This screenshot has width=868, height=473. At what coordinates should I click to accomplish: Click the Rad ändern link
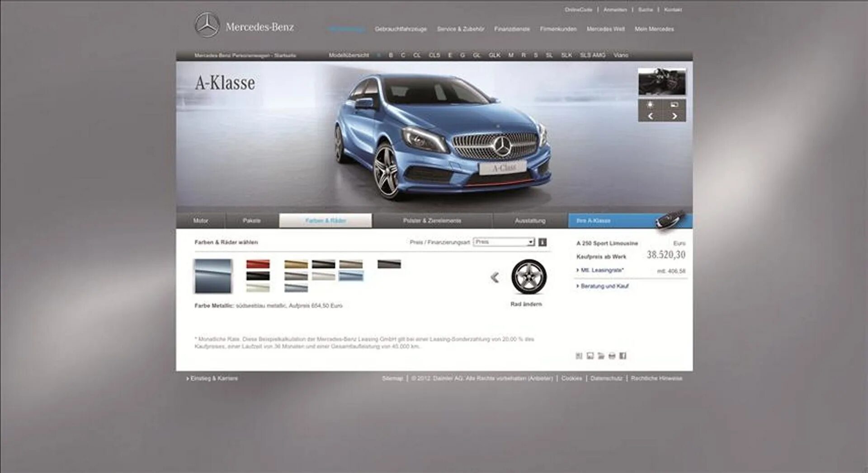[526, 304]
